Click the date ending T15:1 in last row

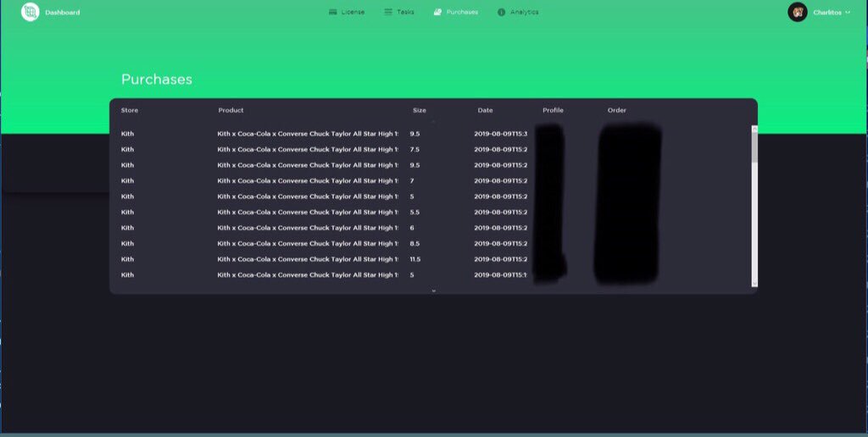click(500, 275)
